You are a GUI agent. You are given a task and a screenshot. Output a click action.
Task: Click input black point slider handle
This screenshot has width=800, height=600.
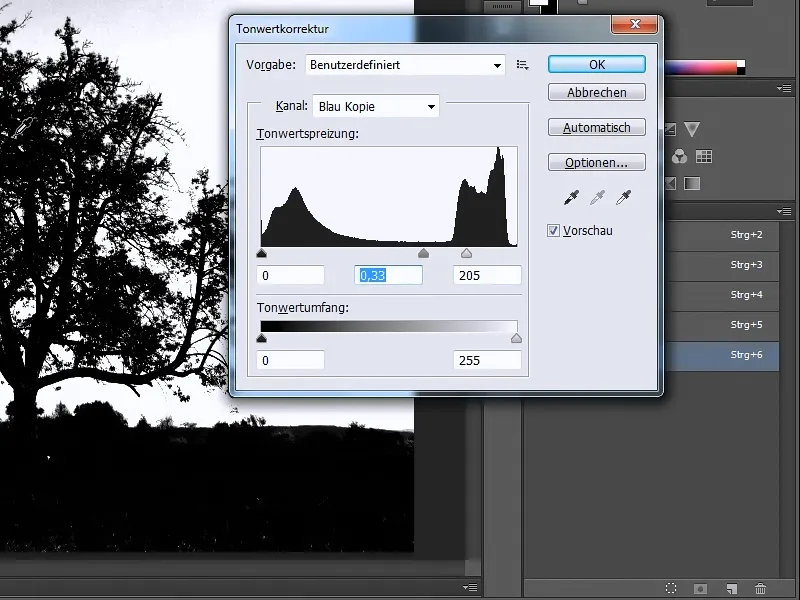pos(262,253)
